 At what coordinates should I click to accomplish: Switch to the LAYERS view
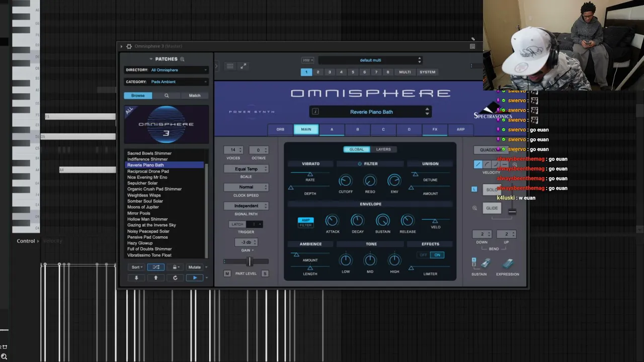tap(383, 149)
